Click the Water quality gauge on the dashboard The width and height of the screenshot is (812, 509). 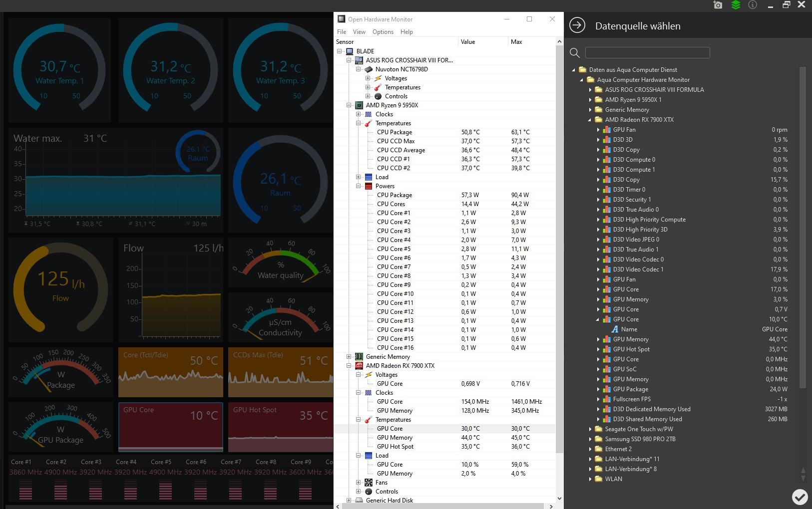281,262
